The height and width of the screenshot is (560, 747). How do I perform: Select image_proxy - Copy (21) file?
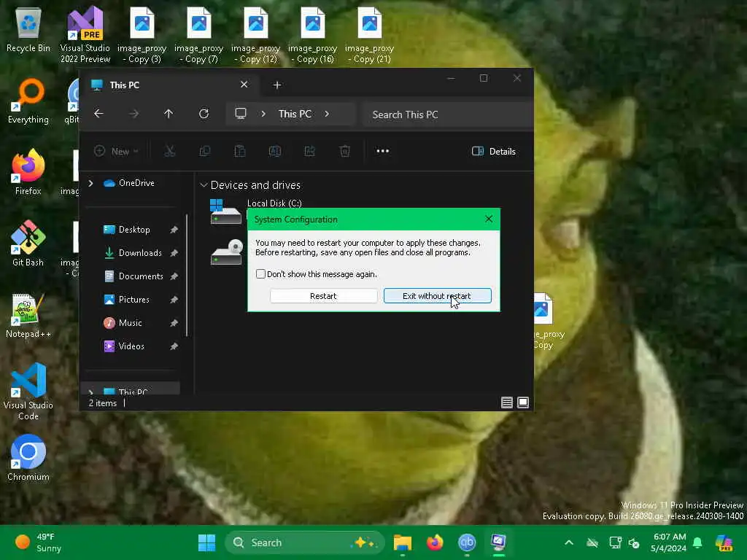coord(369,36)
